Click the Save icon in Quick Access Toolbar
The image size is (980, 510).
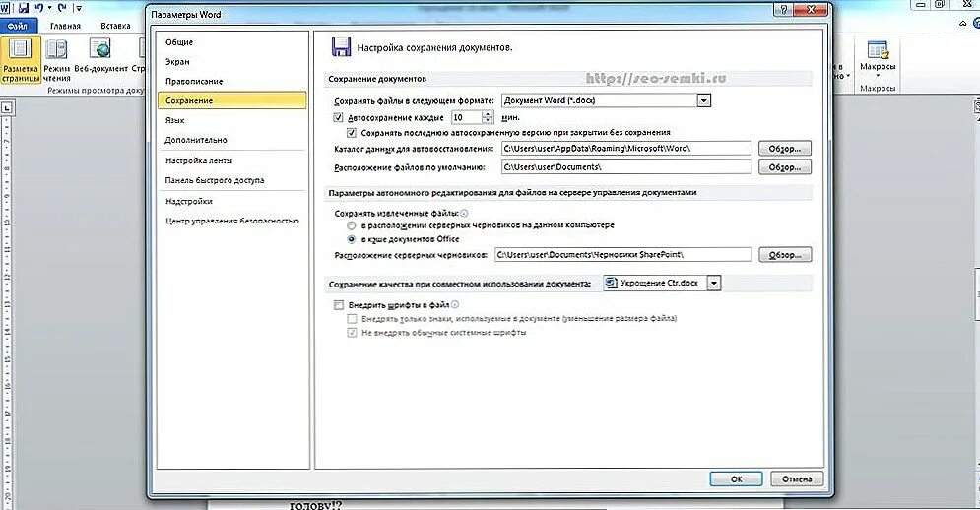(x=24, y=8)
